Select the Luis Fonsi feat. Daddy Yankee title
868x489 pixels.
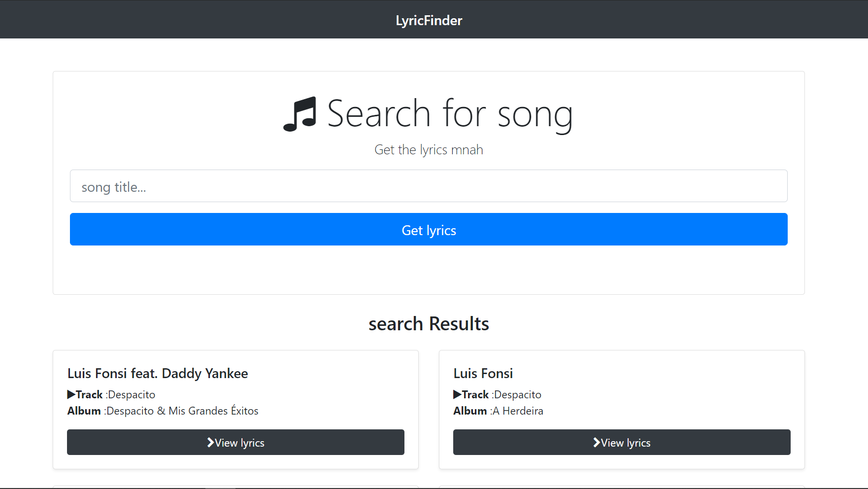(158, 374)
